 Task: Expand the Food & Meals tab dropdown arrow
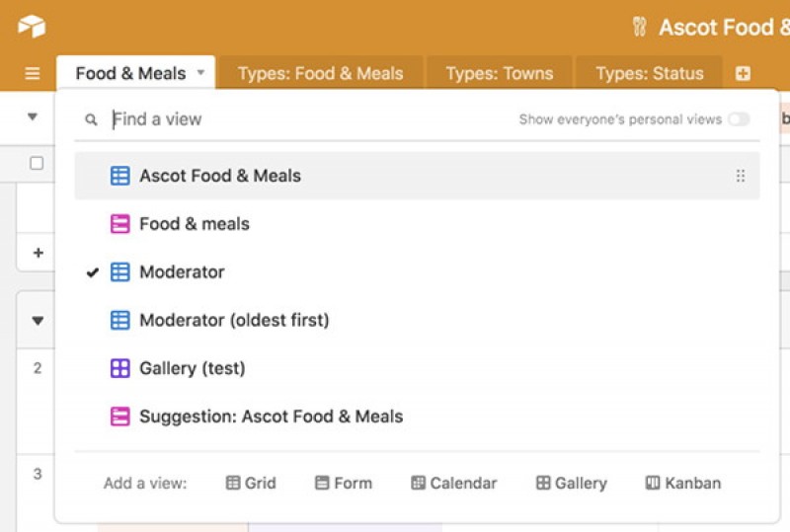point(200,73)
